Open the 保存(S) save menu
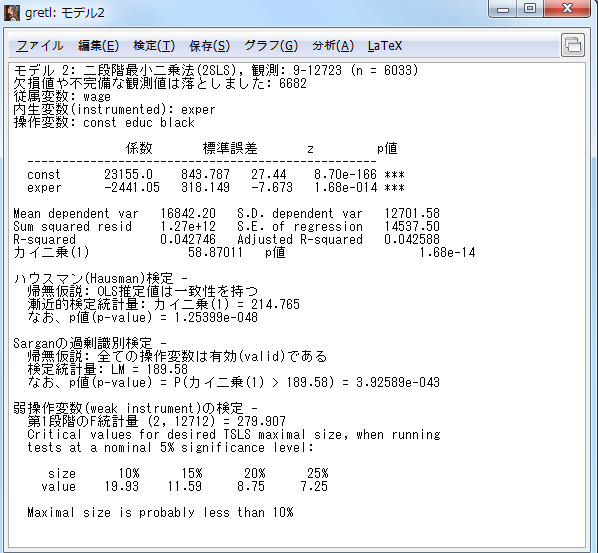The width and height of the screenshot is (598, 553). (209, 46)
